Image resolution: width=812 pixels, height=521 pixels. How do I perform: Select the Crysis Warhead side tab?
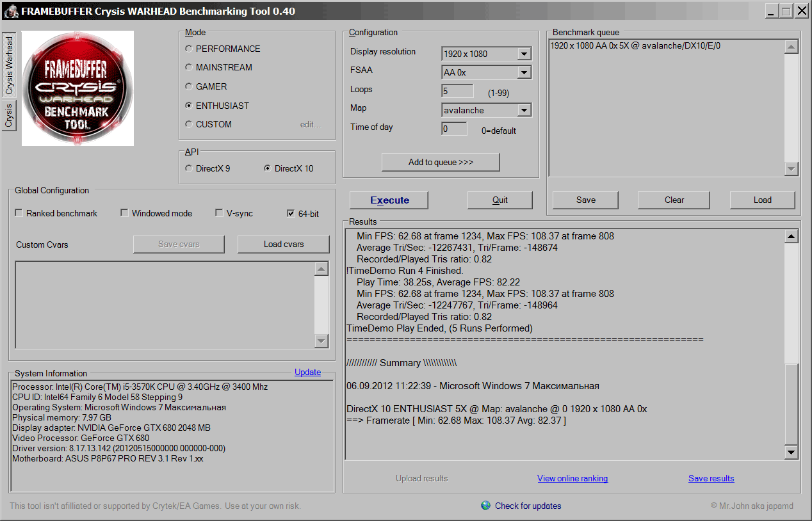tap(9, 65)
